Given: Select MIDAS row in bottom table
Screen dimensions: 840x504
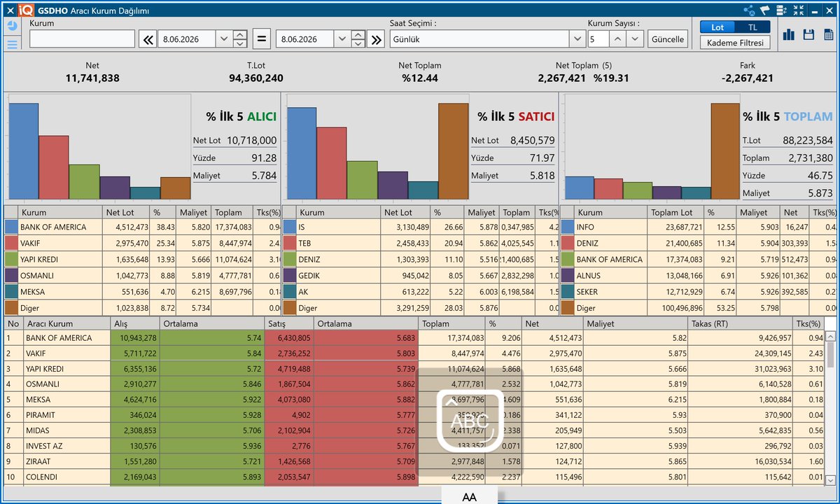Looking at the screenshot, I should 414,430.
